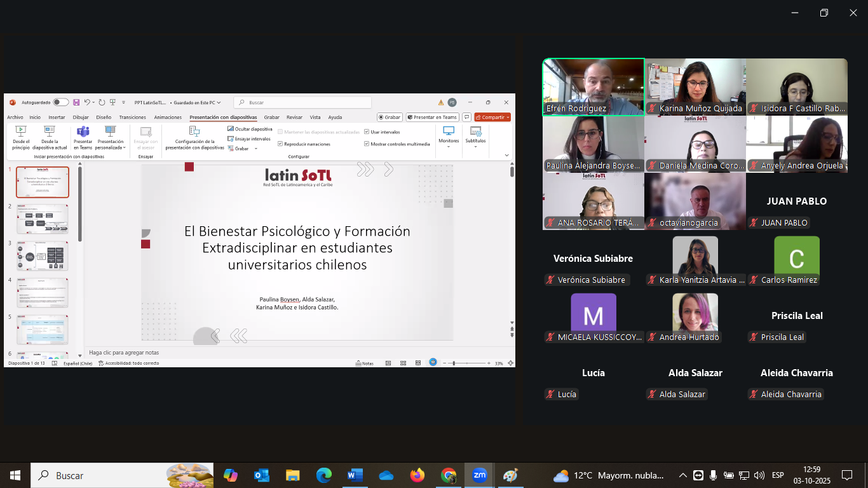This screenshot has height=488, width=868.
Task: Open Firefox from the Windows taskbar
Action: pos(417,475)
